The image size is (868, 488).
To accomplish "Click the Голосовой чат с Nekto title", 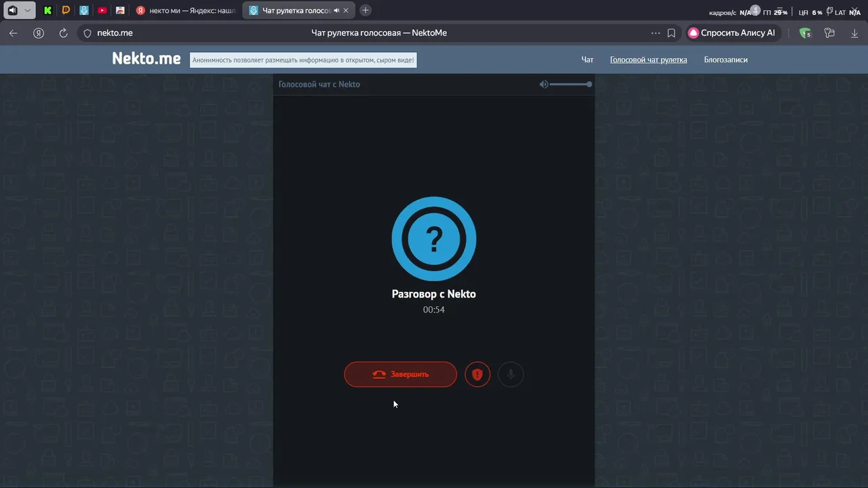I will tap(319, 84).
